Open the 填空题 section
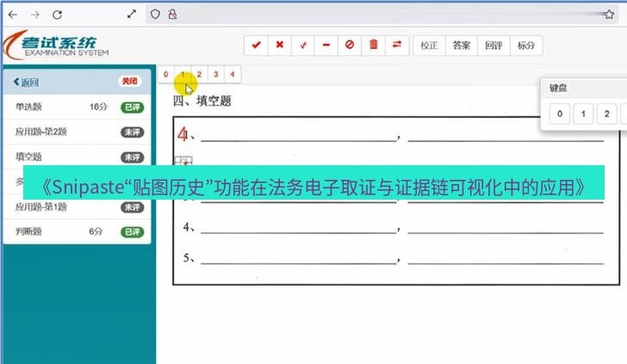This screenshot has width=627, height=364. (78, 157)
